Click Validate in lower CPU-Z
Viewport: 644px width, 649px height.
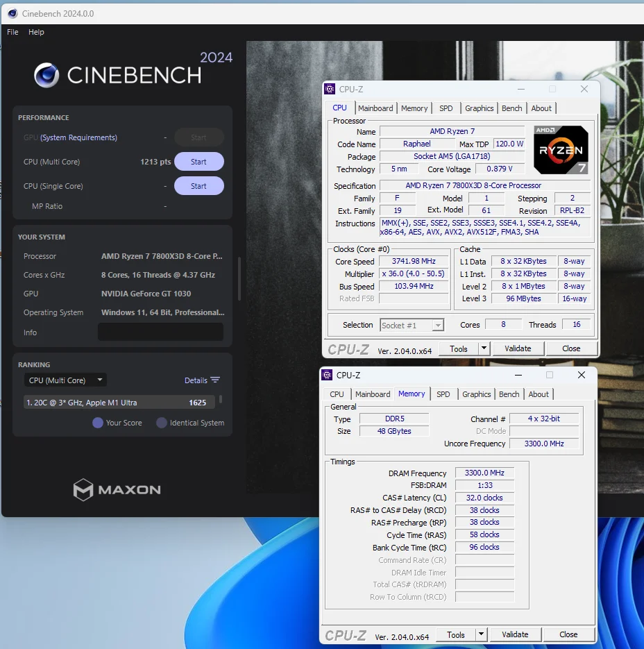tap(515, 634)
